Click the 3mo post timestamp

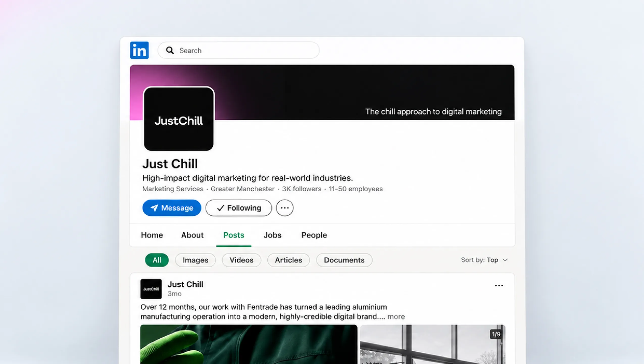pyautogui.click(x=175, y=294)
